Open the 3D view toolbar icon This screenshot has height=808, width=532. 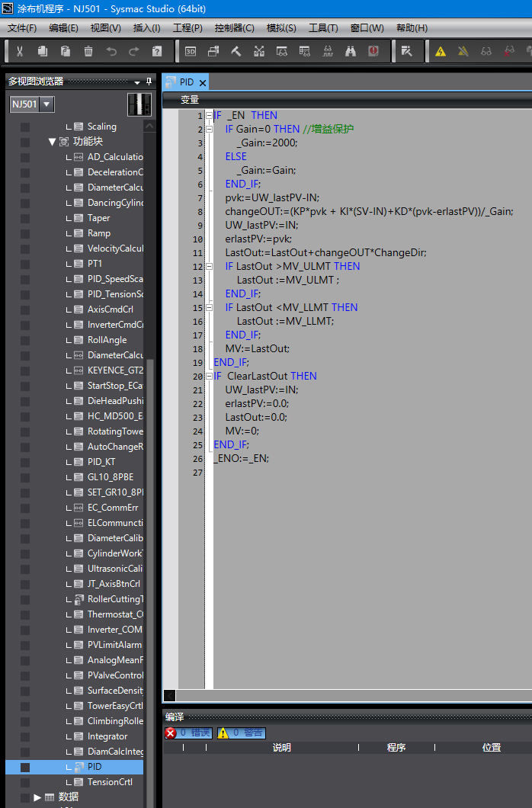tap(191, 52)
